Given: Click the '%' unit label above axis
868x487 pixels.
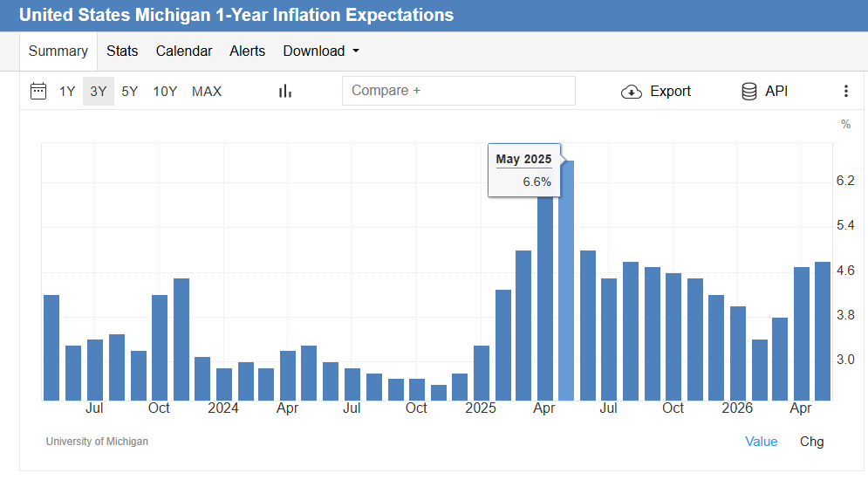Looking at the screenshot, I should [x=846, y=124].
